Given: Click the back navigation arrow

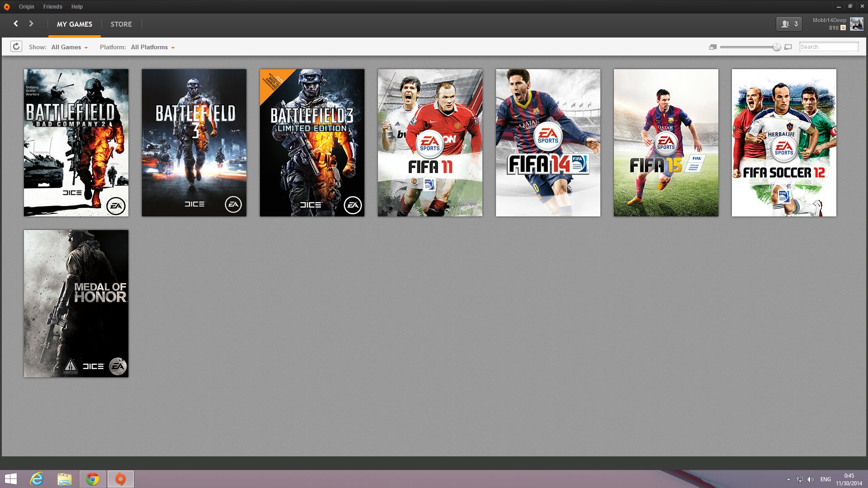Looking at the screenshot, I should 16,23.
